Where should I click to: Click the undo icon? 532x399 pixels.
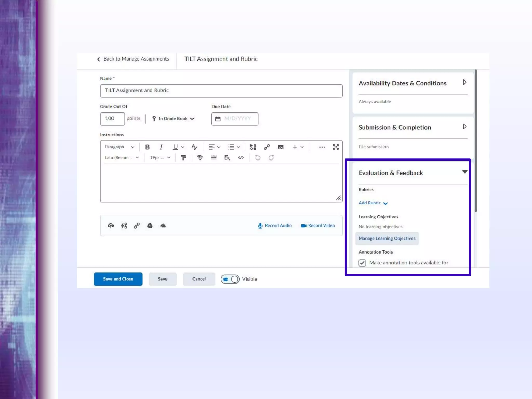(257, 158)
